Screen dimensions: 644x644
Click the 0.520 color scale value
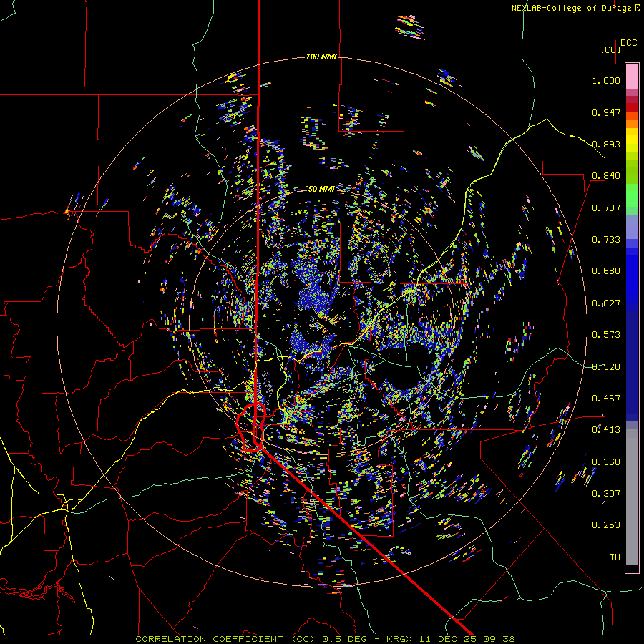[606, 367]
